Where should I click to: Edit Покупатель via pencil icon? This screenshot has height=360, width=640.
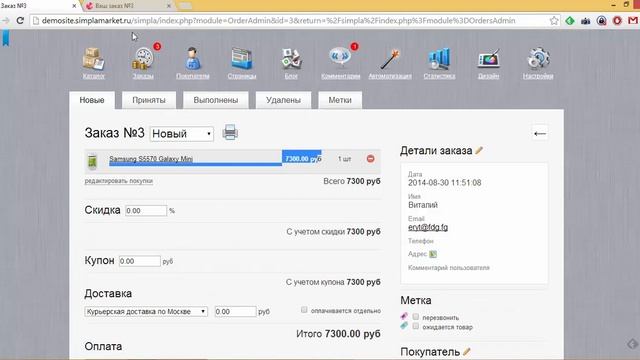coord(467,351)
